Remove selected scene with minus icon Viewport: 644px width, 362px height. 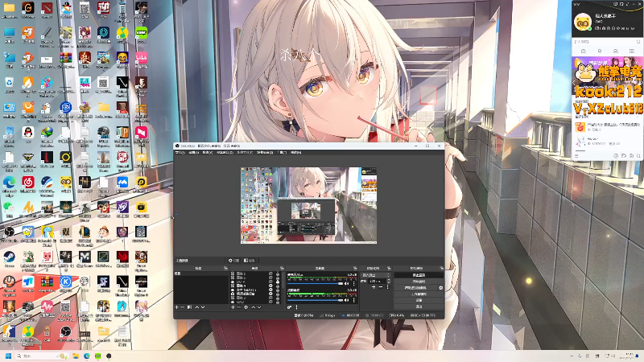tap(183, 307)
